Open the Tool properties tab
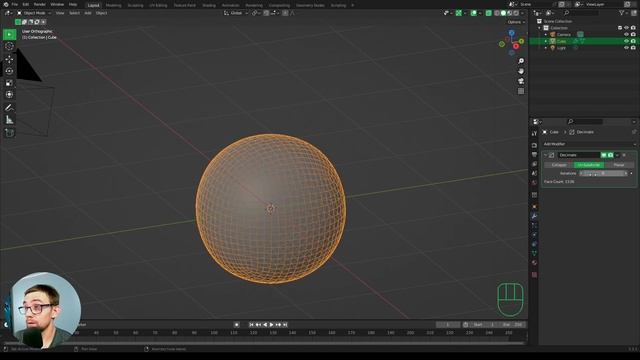 pyautogui.click(x=534, y=133)
